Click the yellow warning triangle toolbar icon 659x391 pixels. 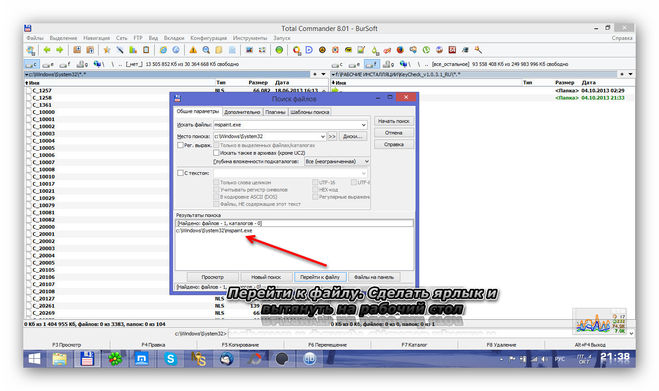[x=193, y=50]
